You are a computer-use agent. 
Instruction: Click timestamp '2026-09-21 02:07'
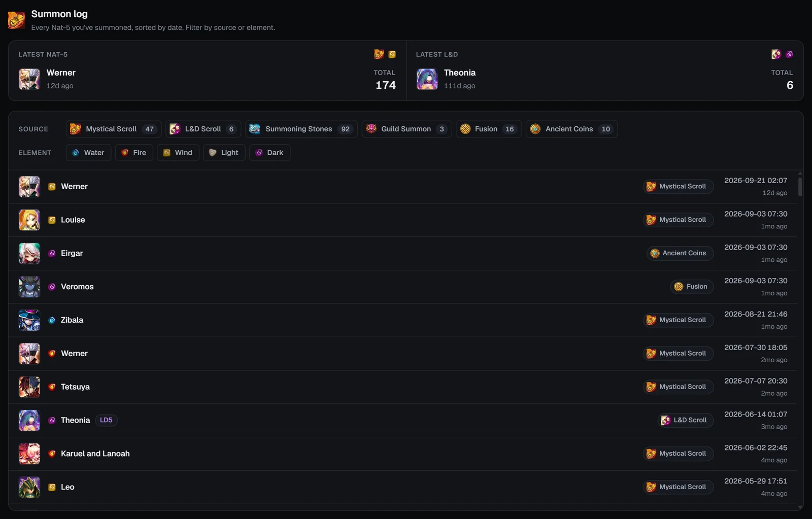coord(756,181)
